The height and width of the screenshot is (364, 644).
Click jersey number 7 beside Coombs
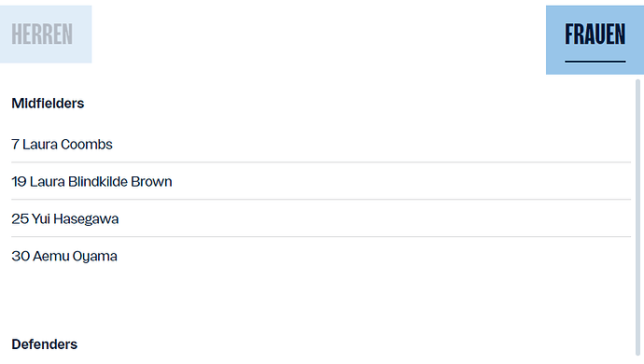click(15, 145)
